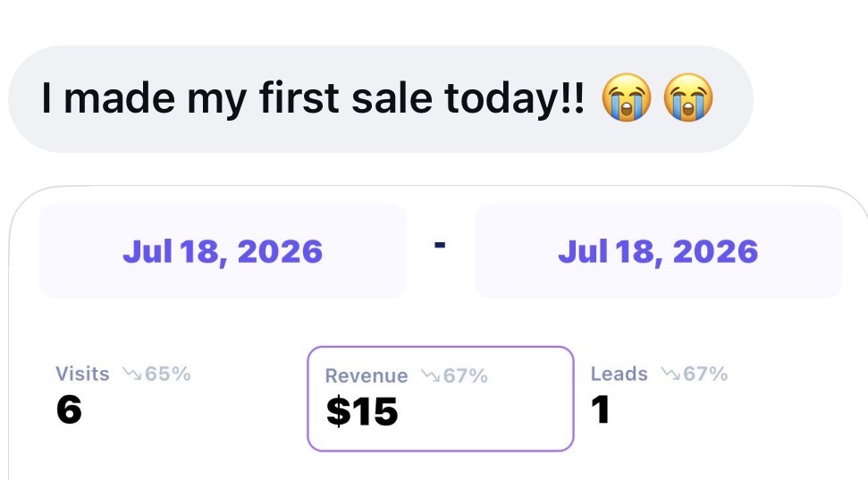
Task: Click the dash separator between the dates
Action: 440,244
